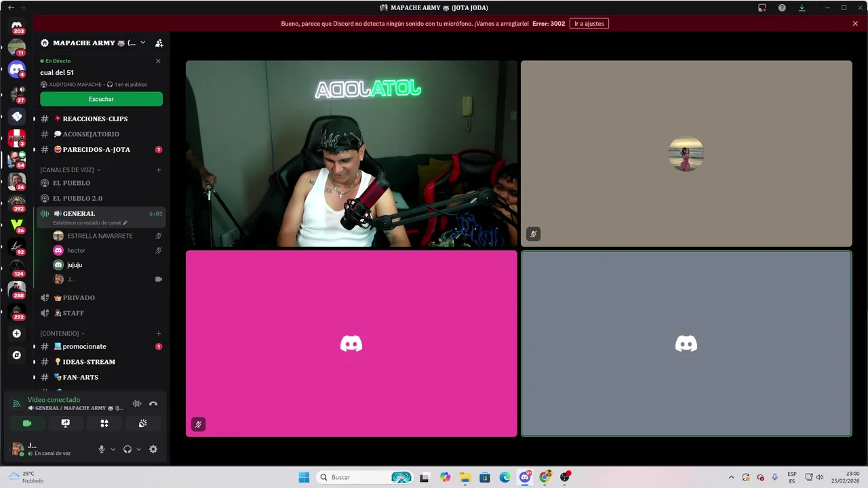
Task: Click the green Escuchar button
Action: pos(101,99)
